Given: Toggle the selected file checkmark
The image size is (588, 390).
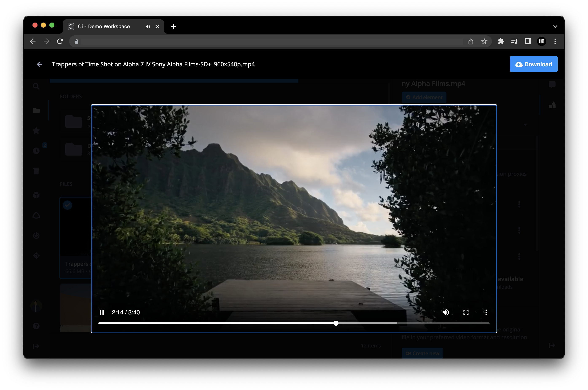Looking at the screenshot, I should pyautogui.click(x=67, y=205).
